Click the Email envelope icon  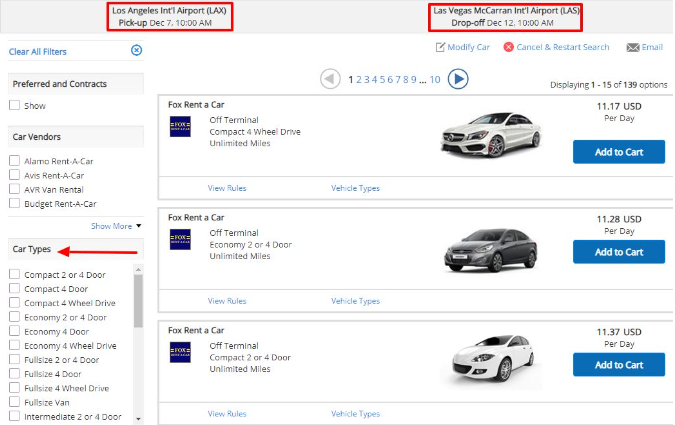click(x=633, y=47)
